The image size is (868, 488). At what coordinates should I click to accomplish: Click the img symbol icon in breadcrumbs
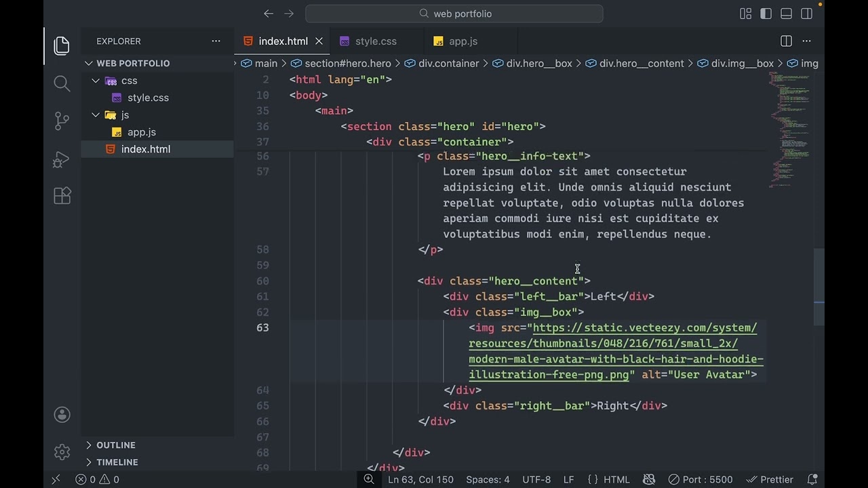(x=791, y=63)
